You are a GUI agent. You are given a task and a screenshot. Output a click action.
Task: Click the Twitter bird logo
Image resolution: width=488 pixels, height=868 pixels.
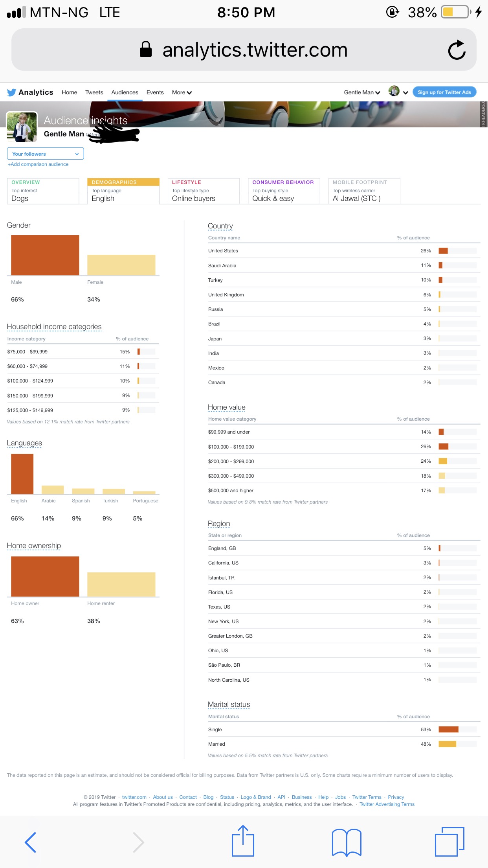pyautogui.click(x=12, y=92)
